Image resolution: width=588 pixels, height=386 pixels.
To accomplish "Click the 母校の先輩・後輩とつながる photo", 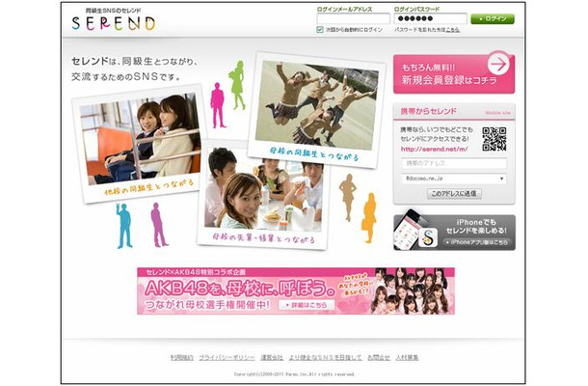I will click(263, 194).
